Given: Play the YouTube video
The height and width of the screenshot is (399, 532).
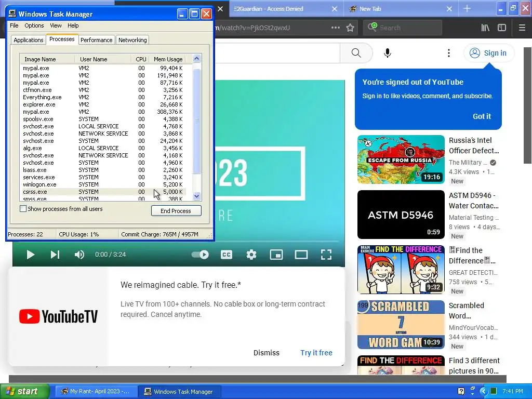Looking at the screenshot, I should pos(30,255).
